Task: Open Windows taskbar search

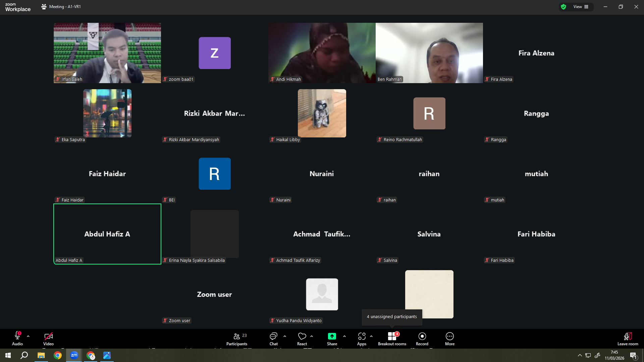Action: tap(24, 355)
